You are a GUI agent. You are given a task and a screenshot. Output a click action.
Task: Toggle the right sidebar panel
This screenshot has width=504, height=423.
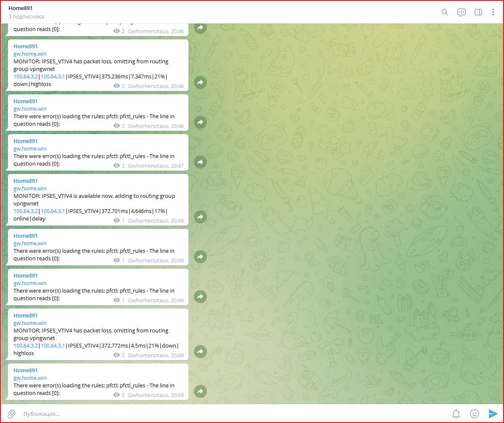[478, 12]
